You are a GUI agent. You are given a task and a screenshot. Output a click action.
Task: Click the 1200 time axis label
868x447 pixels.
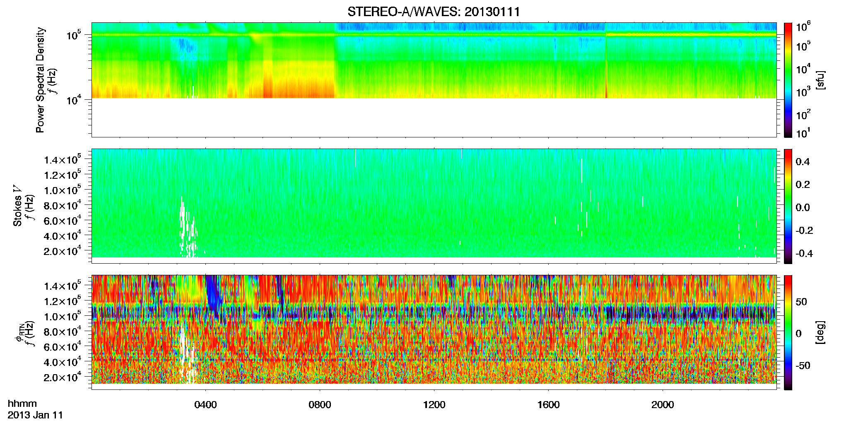[434, 405]
